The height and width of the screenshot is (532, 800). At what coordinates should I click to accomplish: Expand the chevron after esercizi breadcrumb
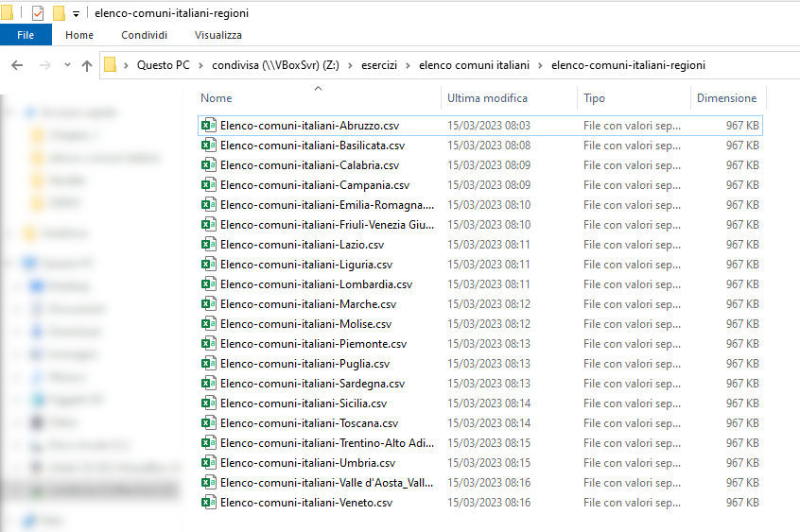(x=408, y=65)
